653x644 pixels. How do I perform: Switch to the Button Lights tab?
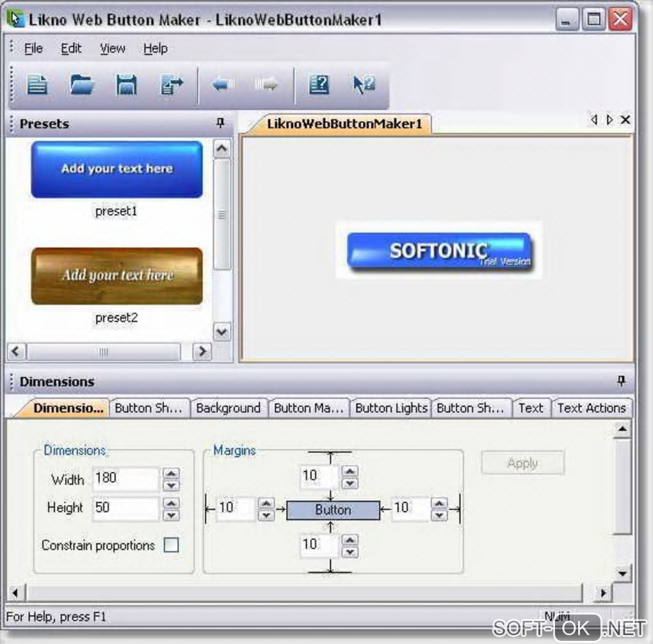pos(391,408)
